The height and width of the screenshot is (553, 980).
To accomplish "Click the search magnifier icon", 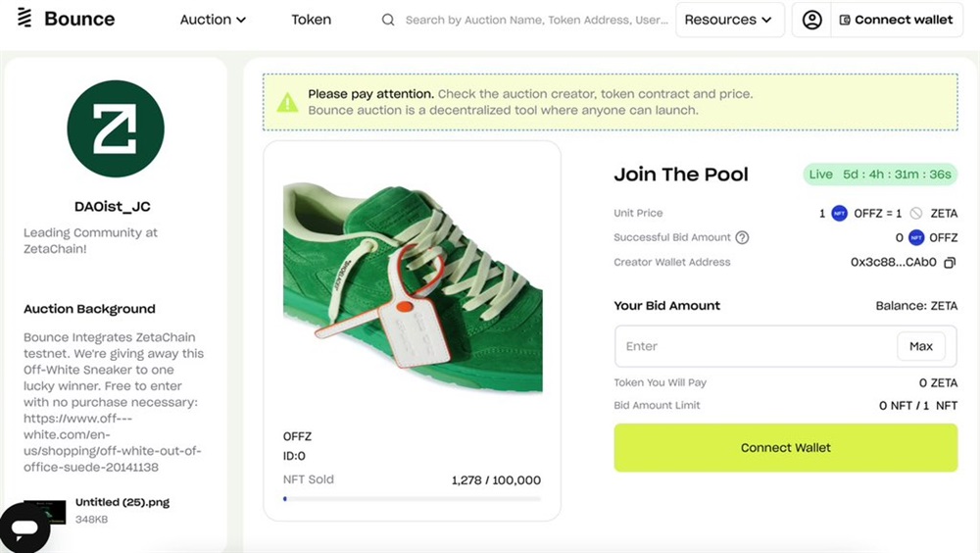I will point(388,20).
